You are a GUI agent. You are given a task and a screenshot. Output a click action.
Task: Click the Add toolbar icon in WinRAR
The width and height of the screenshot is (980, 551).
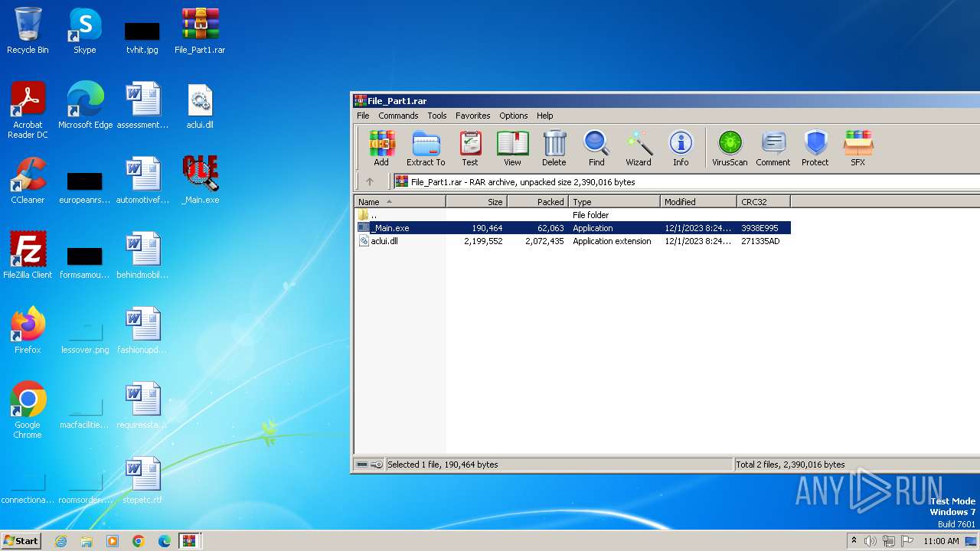click(x=381, y=148)
